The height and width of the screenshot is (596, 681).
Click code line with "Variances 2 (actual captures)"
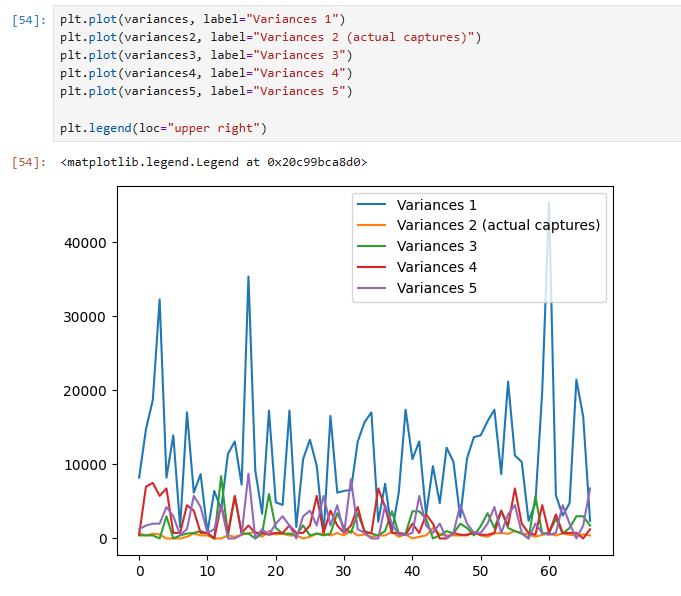(x=271, y=37)
